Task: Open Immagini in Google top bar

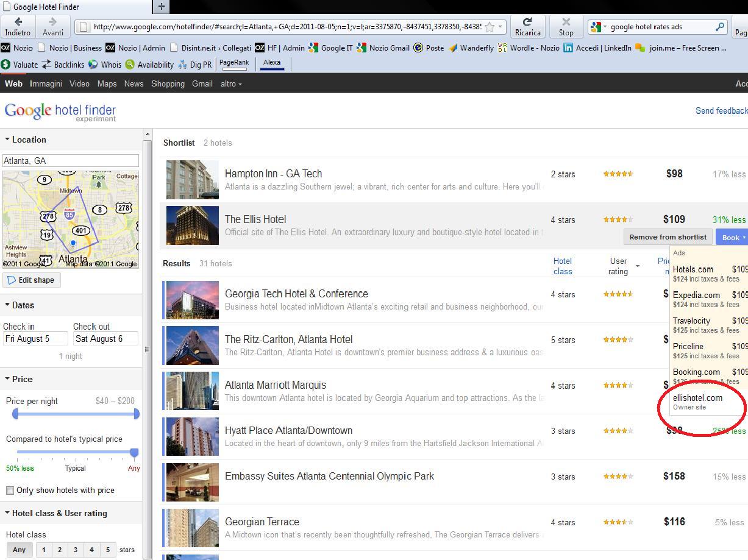Action: coord(46,84)
